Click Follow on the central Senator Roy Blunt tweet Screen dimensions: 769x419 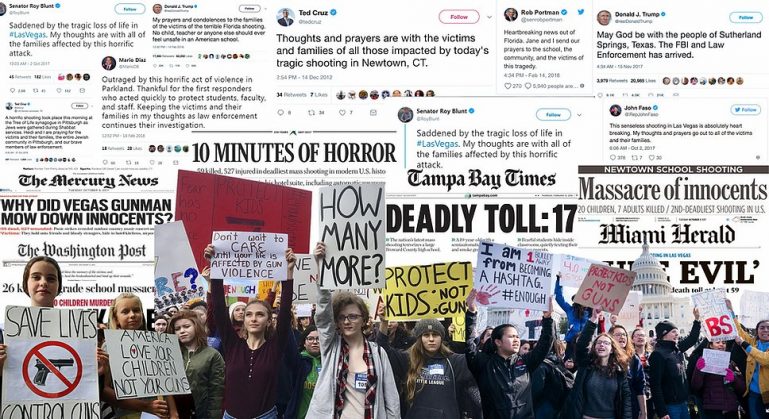[x=553, y=115]
